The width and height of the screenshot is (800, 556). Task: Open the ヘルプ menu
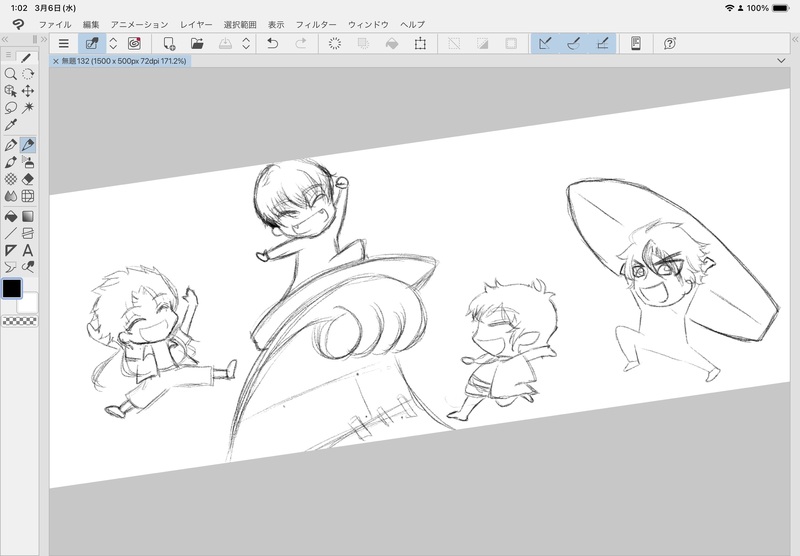pyautogui.click(x=412, y=24)
